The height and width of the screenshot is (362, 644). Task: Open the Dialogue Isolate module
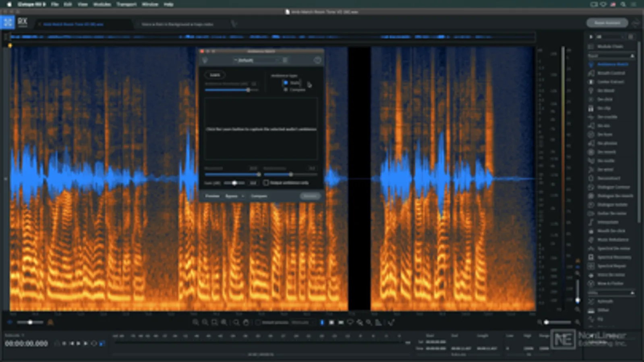[612, 205]
